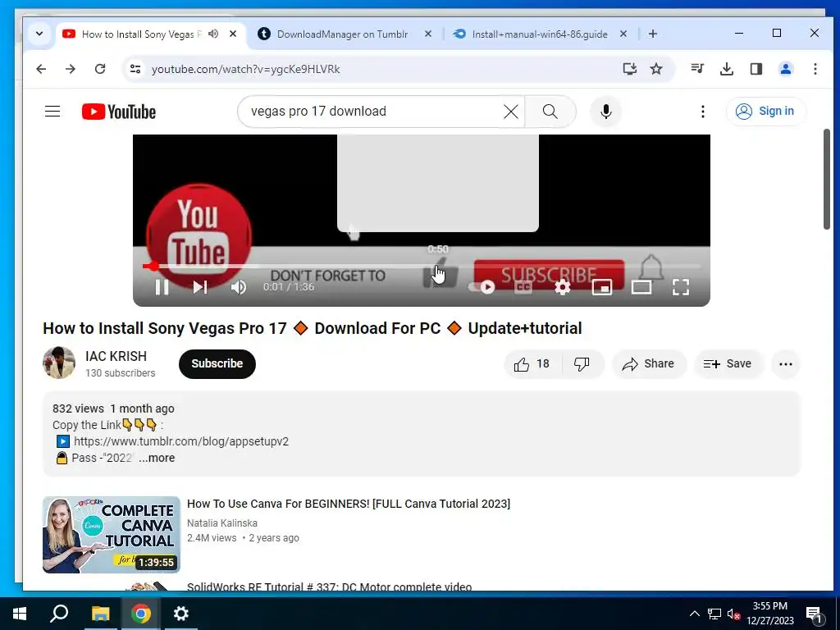Open File Explorer from taskbar

coord(100,614)
